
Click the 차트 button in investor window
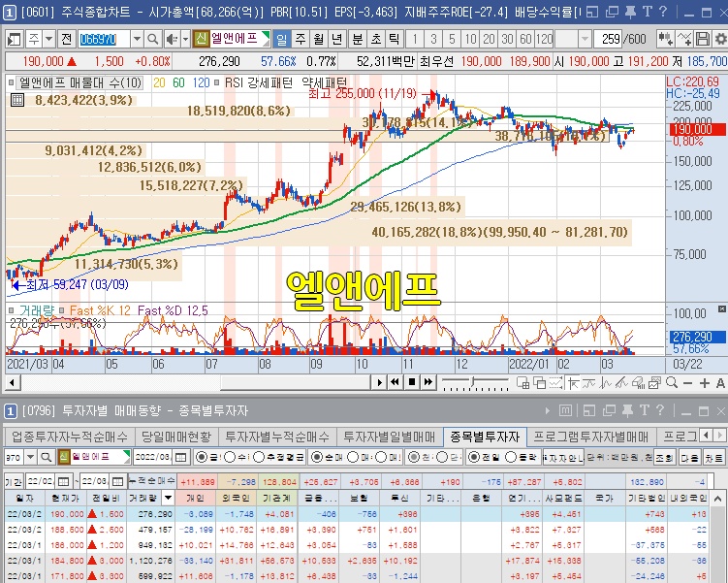tap(714, 457)
